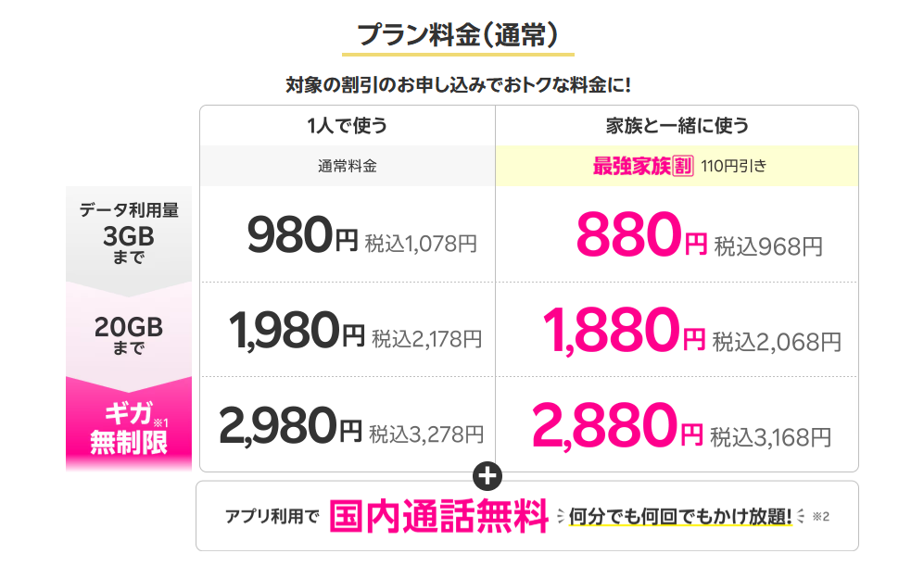Click the 何分でも何回でもかけ放題! text

[x=679, y=516]
